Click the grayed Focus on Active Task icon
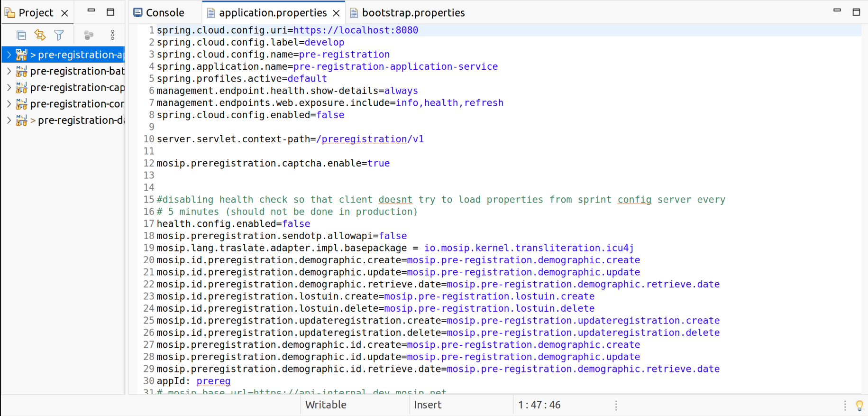 [x=89, y=35]
